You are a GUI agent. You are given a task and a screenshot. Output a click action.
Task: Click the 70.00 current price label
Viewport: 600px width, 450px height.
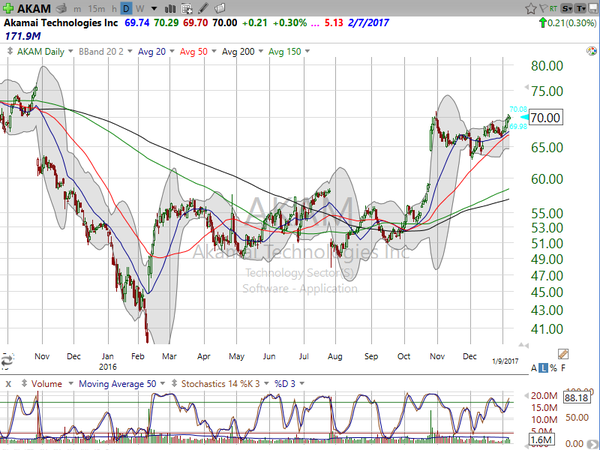(545, 117)
